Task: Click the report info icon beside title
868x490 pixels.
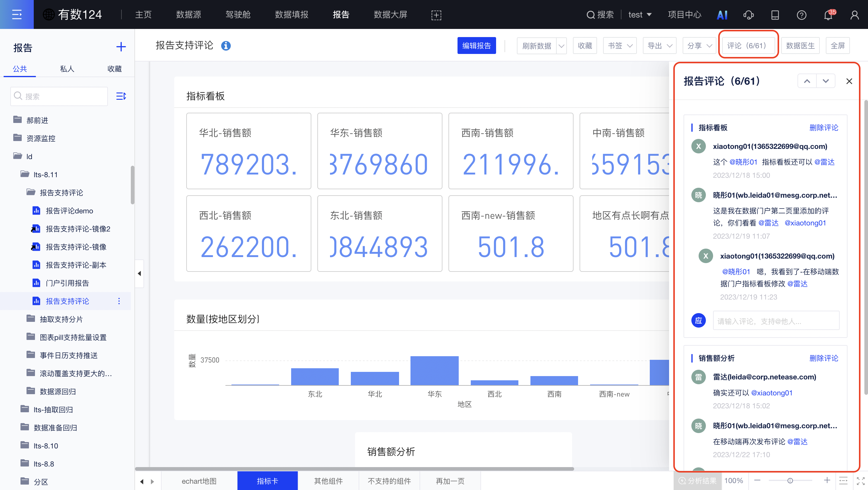Action: (226, 46)
